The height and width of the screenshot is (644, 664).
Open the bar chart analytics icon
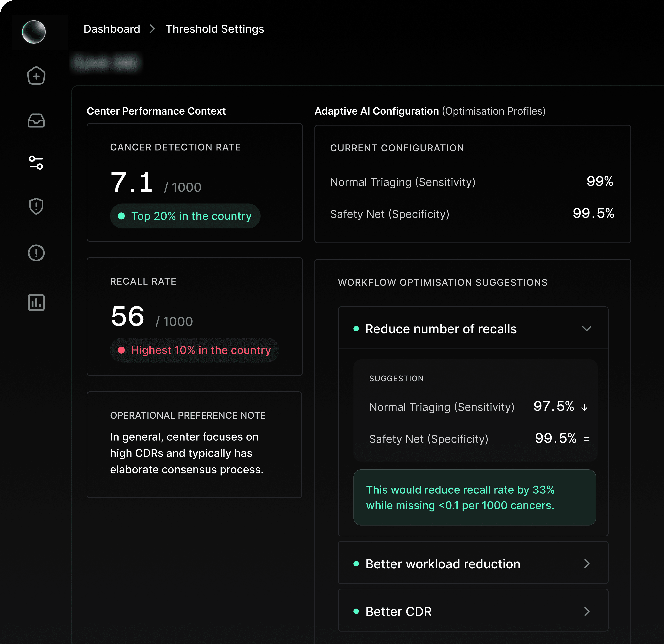pos(36,302)
